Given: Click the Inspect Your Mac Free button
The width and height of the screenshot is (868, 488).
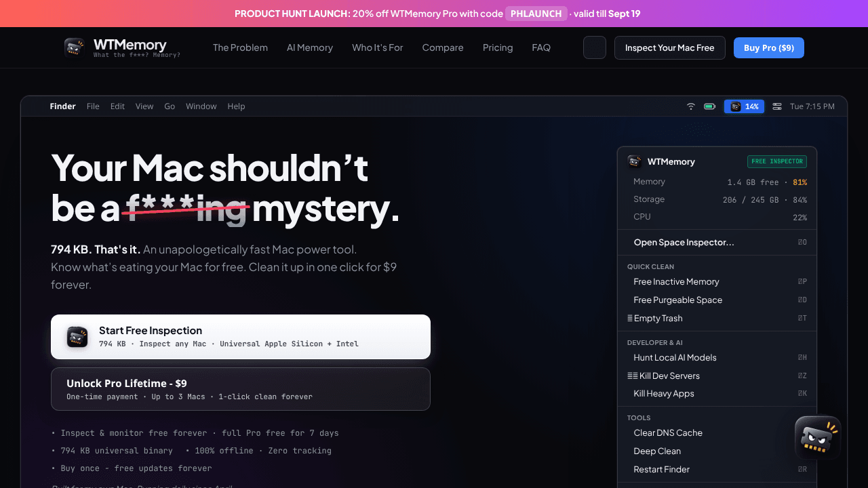Looking at the screenshot, I should (x=670, y=48).
